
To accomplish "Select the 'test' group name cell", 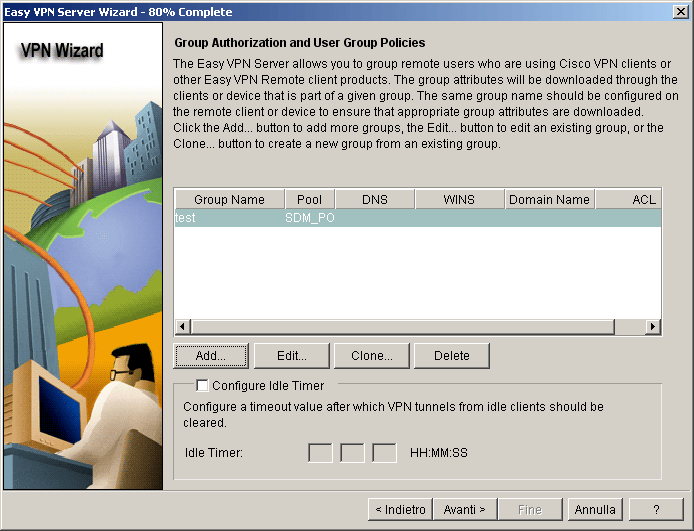I will click(229, 218).
